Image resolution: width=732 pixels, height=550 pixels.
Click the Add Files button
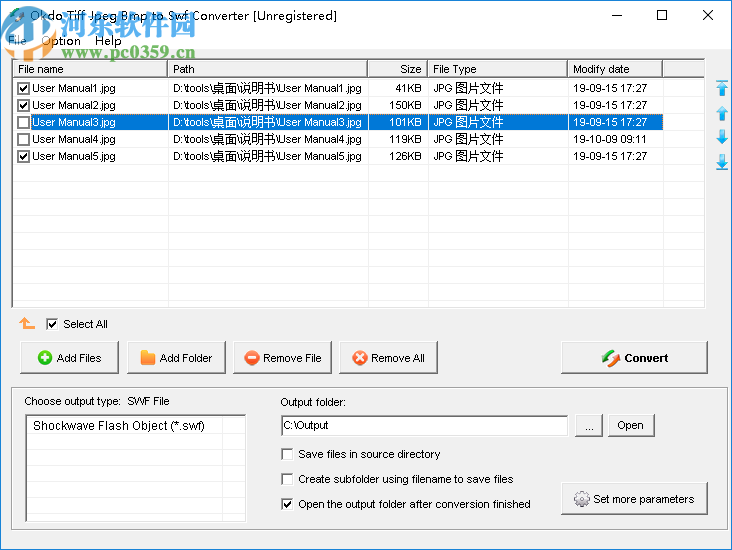pyautogui.click(x=70, y=358)
